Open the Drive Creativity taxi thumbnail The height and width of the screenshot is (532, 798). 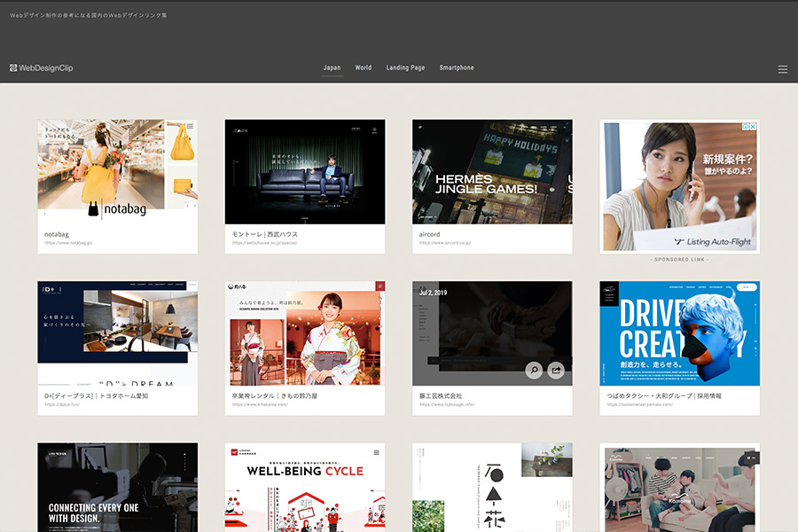(x=679, y=333)
